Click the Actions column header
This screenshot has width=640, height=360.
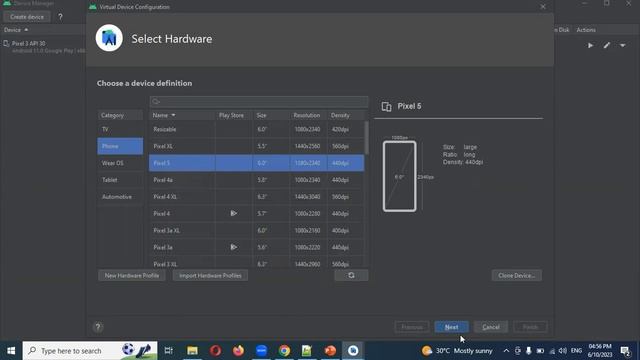coord(586,30)
